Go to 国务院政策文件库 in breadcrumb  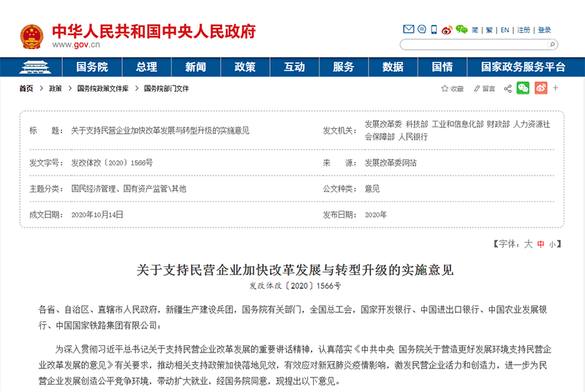coord(102,88)
